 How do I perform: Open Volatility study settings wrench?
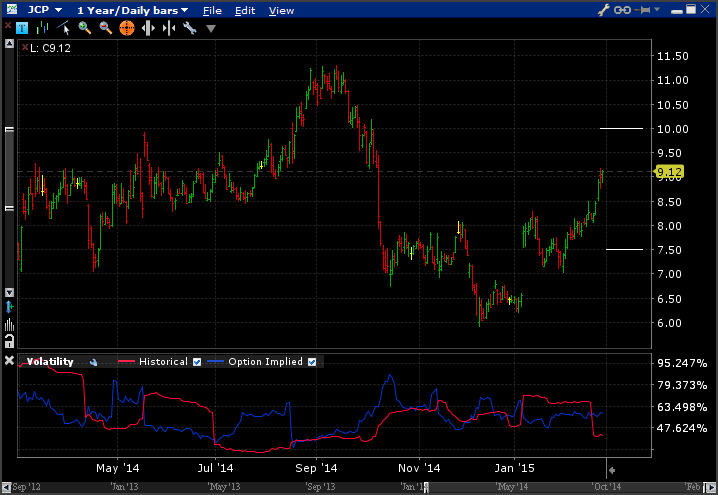93,362
